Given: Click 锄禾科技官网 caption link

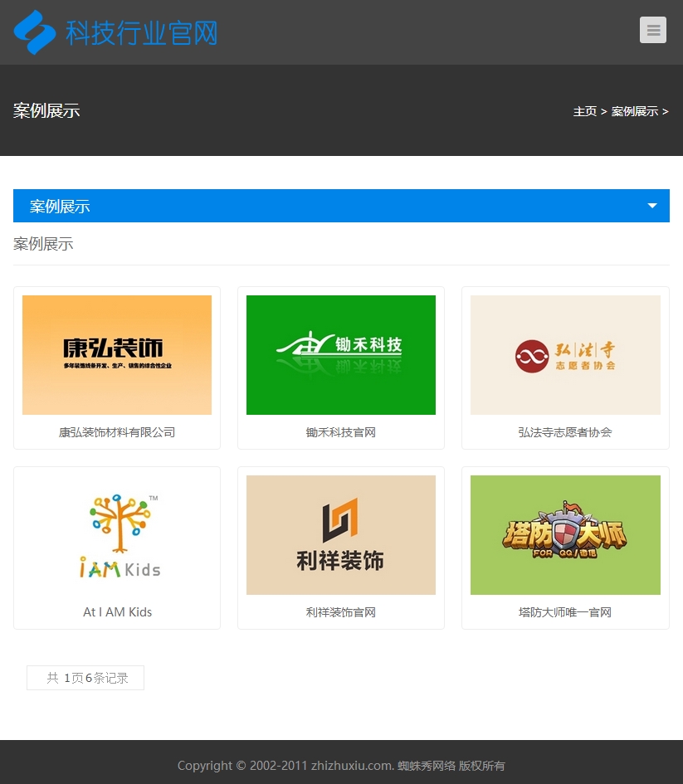Looking at the screenshot, I should [x=341, y=432].
